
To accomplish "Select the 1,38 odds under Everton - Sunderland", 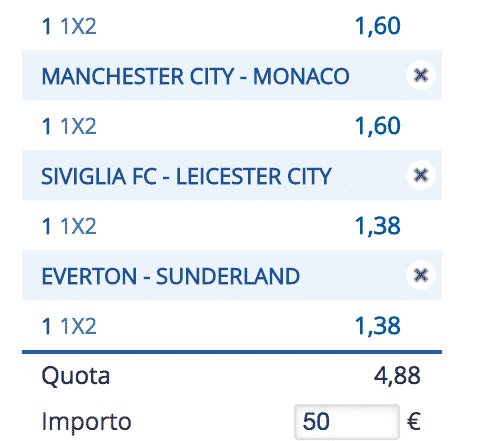I will click(x=378, y=326).
